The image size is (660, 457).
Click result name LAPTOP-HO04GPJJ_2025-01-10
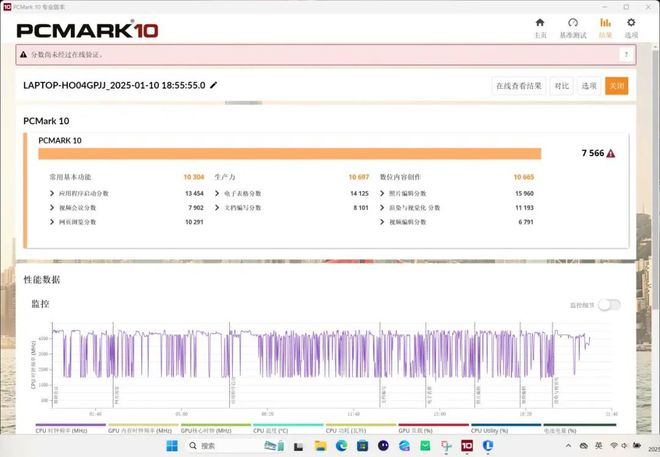tap(114, 85)
